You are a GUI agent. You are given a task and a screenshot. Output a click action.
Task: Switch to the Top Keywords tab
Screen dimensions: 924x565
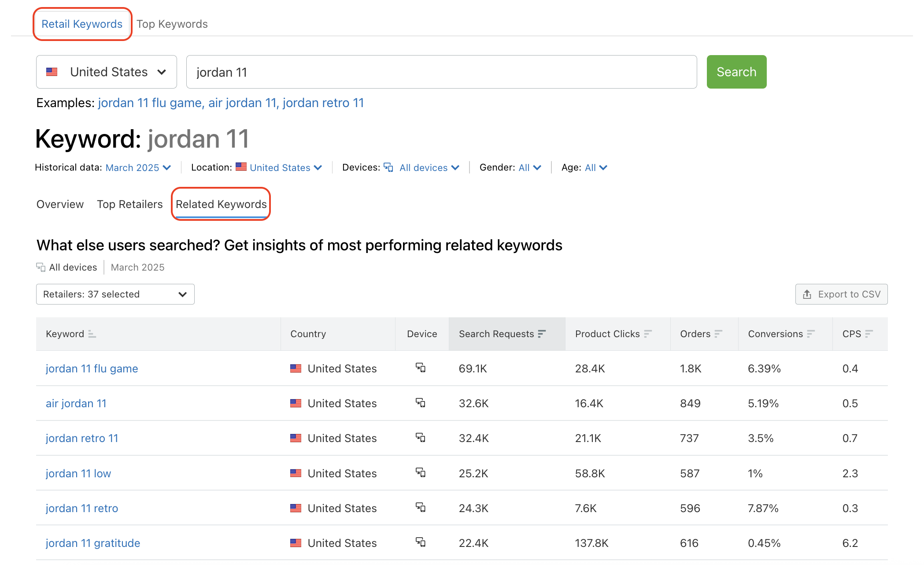click(172, 24)
